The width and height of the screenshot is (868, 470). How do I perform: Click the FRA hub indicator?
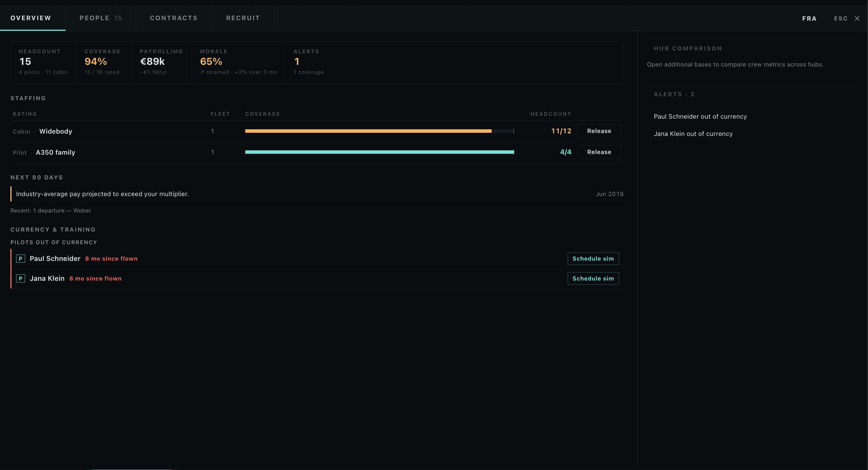(809, 18)
